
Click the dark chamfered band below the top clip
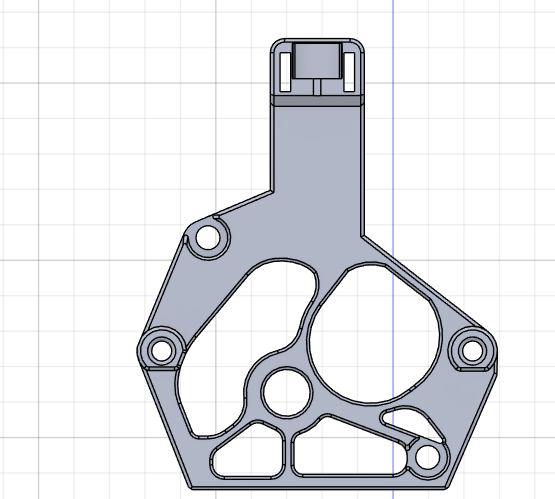coord(317,101)
